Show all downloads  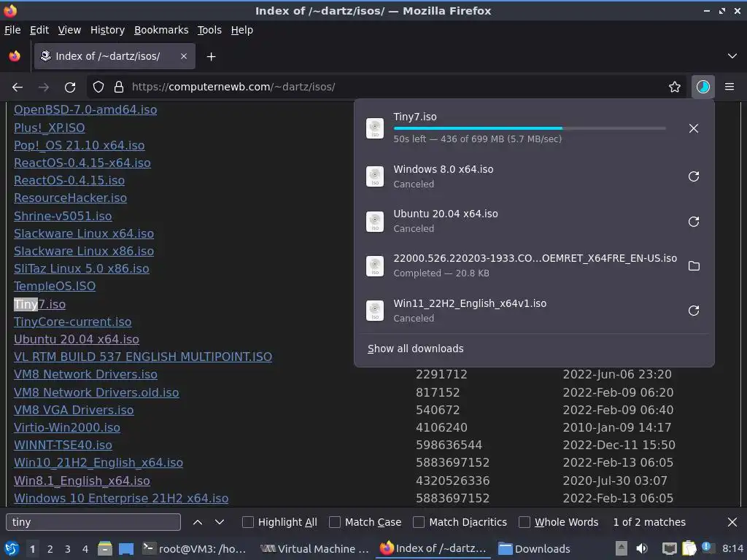415,349
